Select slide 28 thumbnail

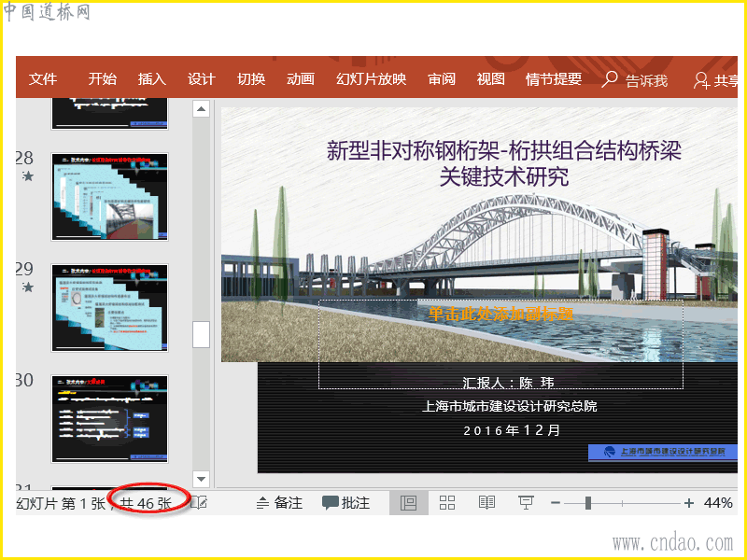(x=109, y=197)
